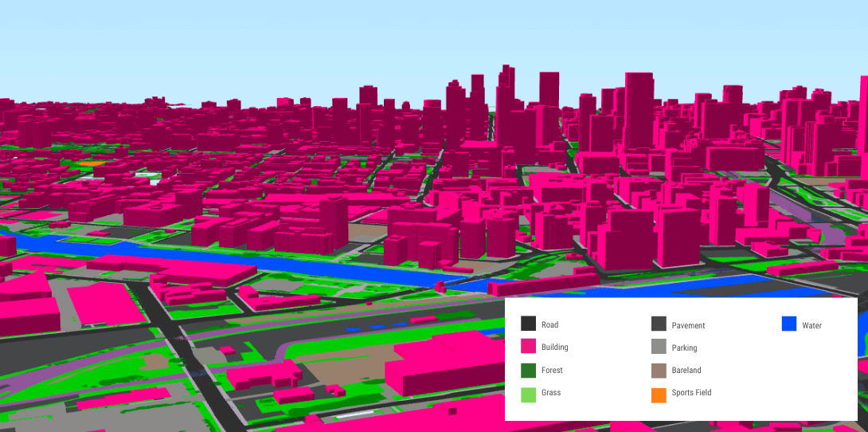Click the 'Forest' legend label
Viewport: 868px width, 432px height.
[x=552, y=370]
